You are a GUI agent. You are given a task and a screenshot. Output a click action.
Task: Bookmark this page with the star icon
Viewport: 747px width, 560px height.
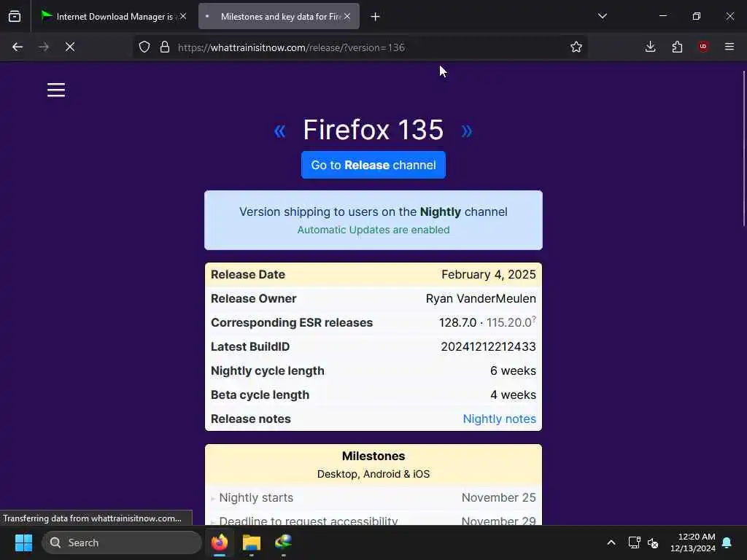576,47
